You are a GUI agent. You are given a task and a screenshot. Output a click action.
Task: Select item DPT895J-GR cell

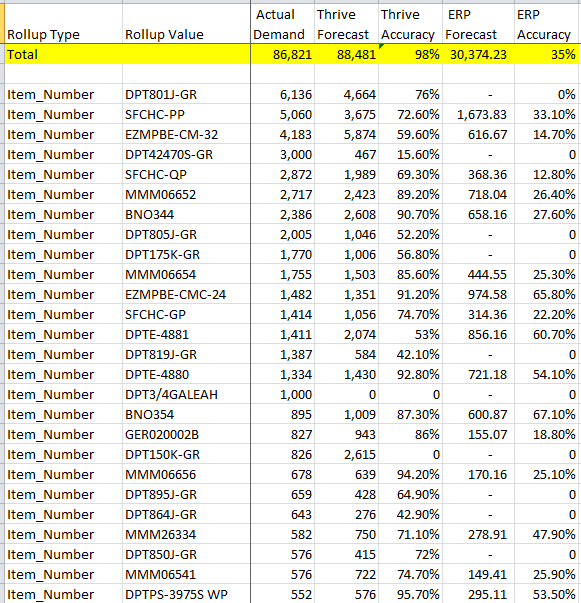[x=186, y=494]
